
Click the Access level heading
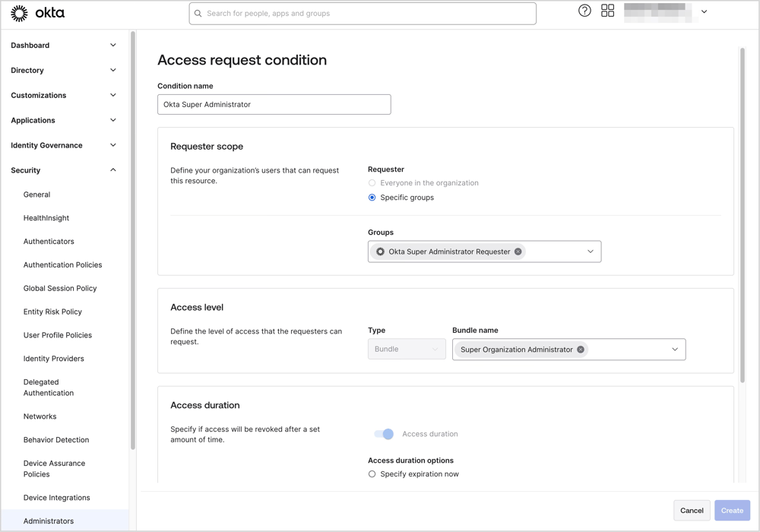197,307
